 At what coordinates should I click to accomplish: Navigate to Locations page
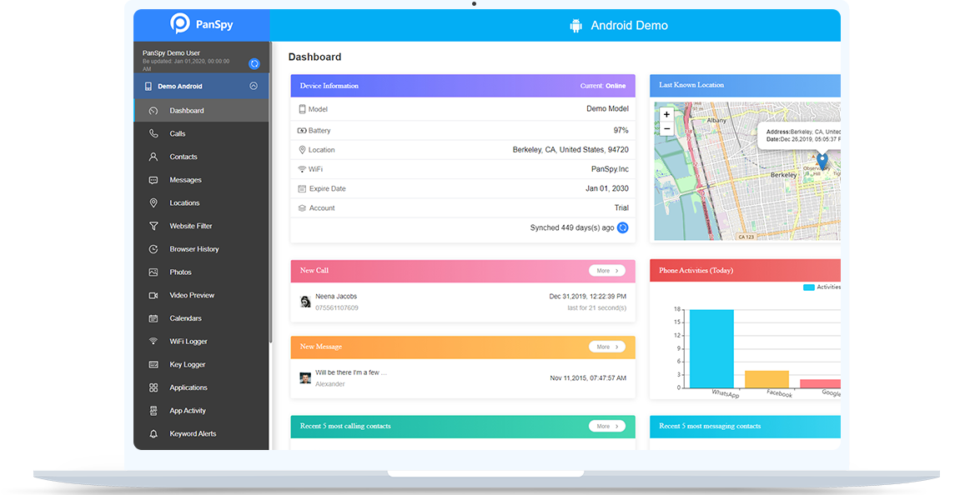201,202
